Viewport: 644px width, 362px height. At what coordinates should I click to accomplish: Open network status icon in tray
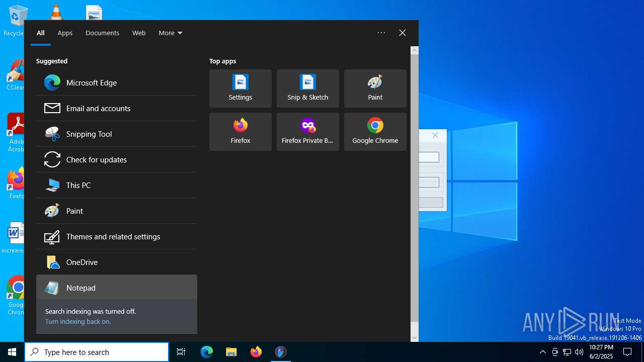tap(567, 352)
